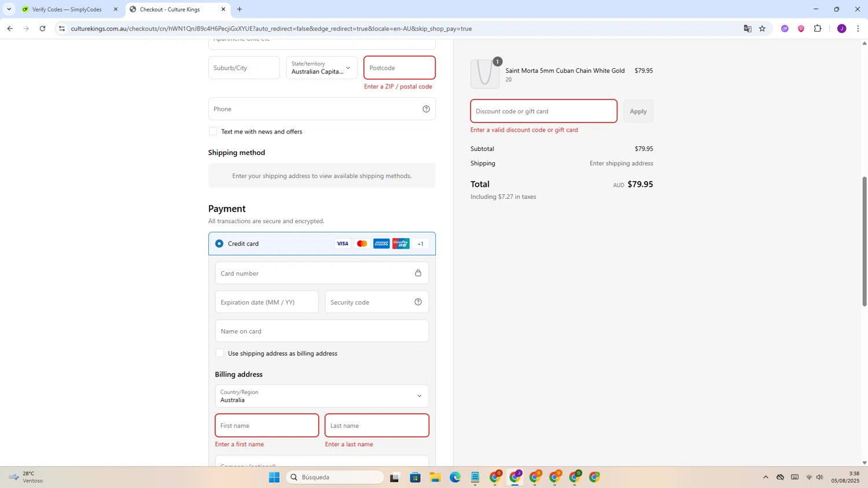Click the billing Last name field

pyautogui.click(x=377, y=426)
